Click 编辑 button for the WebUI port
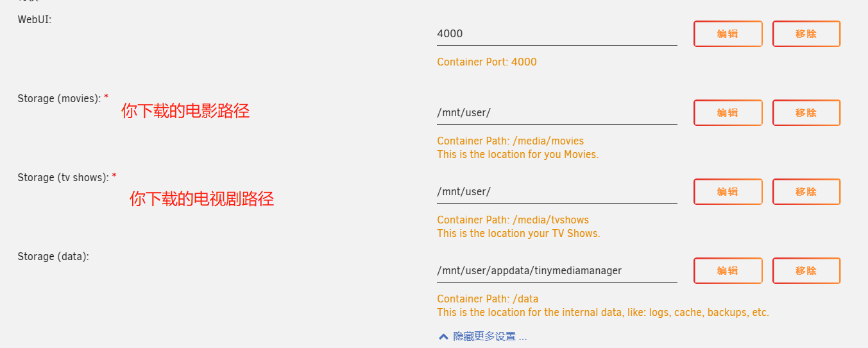 [x=728, y=34]
